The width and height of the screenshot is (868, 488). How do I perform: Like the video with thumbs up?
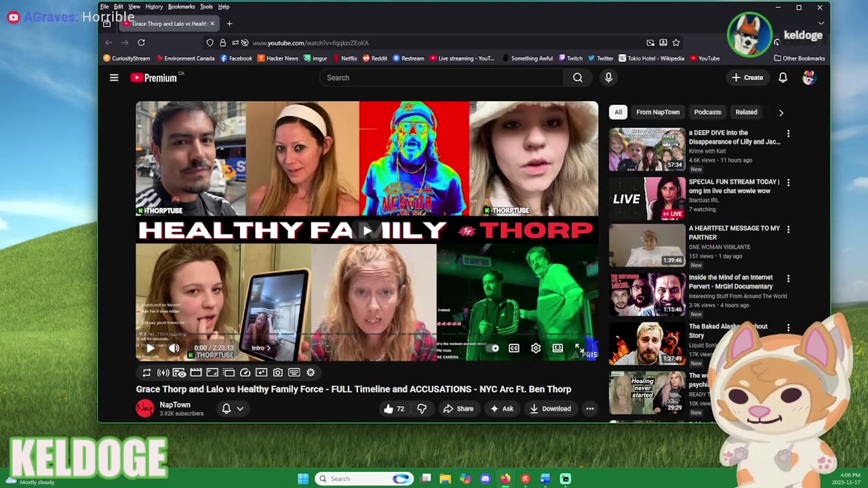tap(394, 409)
